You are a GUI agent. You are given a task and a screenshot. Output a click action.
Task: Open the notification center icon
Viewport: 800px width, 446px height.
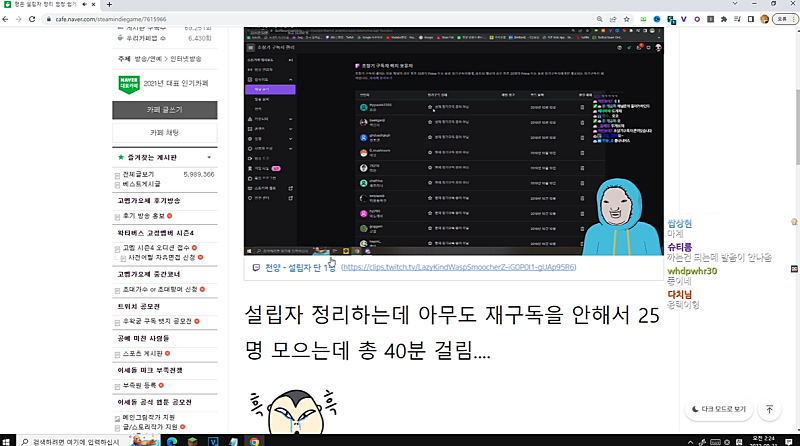click(789, 441)
